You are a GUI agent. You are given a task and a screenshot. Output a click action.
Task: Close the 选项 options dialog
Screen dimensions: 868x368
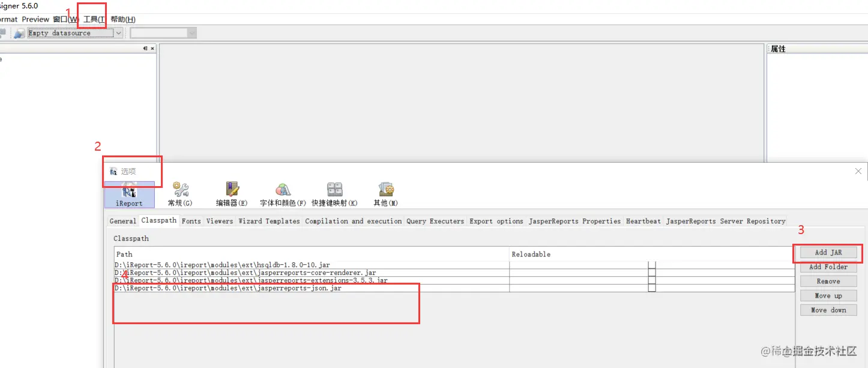click(x=858, y=171)
